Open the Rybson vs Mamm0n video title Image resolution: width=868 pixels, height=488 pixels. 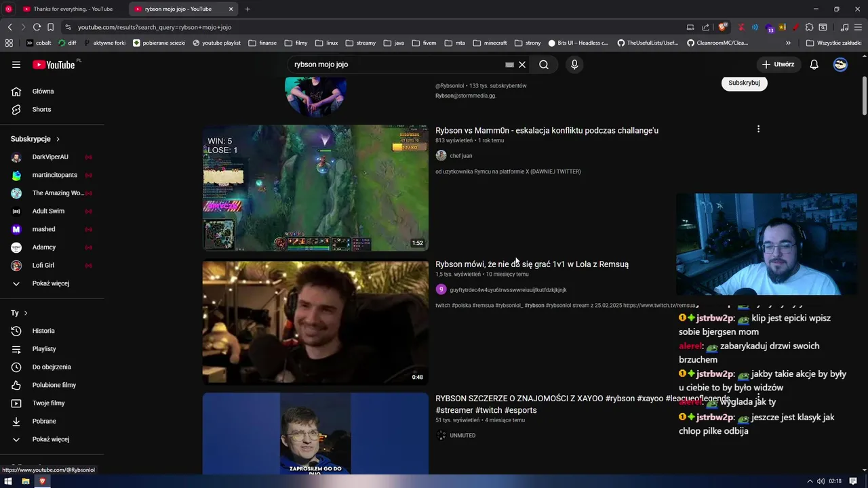[x=547, y=130]
